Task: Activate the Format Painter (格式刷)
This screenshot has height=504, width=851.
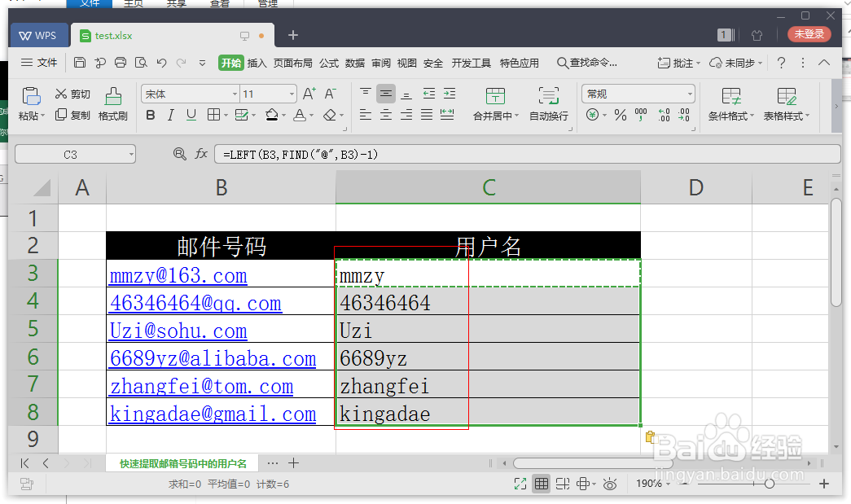Action: click(x=113, y=104)
